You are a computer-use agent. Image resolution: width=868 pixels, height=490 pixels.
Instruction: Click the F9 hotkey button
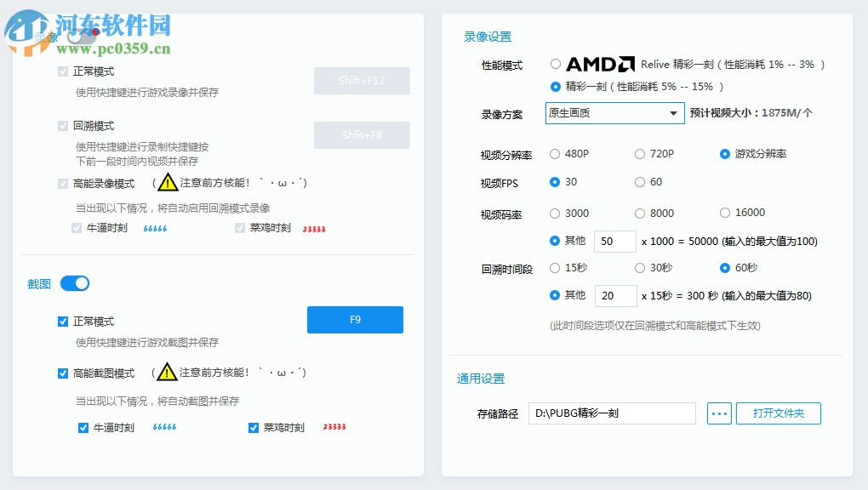tap(355, 320)
